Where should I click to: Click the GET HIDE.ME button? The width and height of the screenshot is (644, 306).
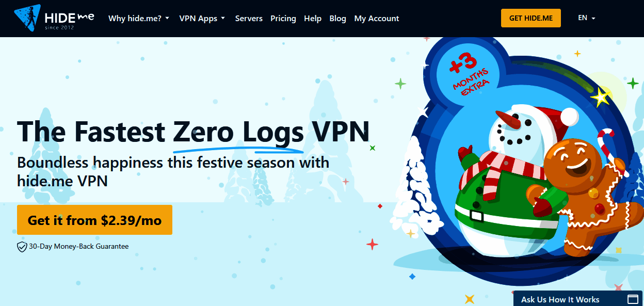click(531, 18)
